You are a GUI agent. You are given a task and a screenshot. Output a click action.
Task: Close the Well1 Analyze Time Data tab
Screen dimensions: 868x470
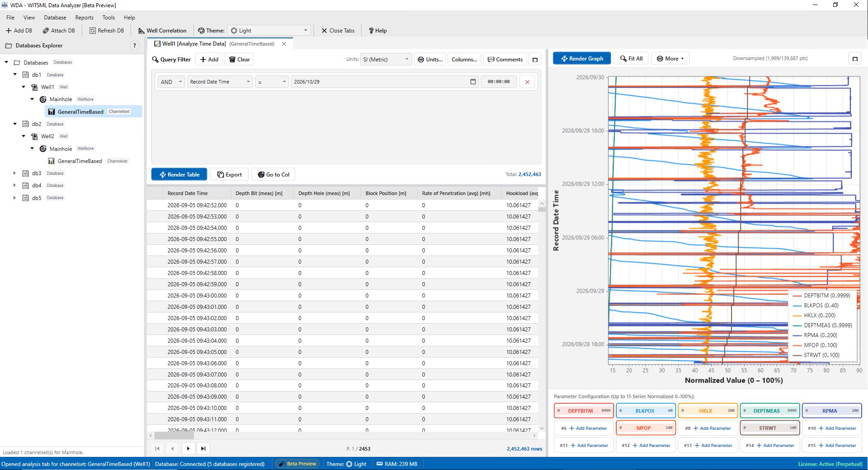[x=284, y=44]
